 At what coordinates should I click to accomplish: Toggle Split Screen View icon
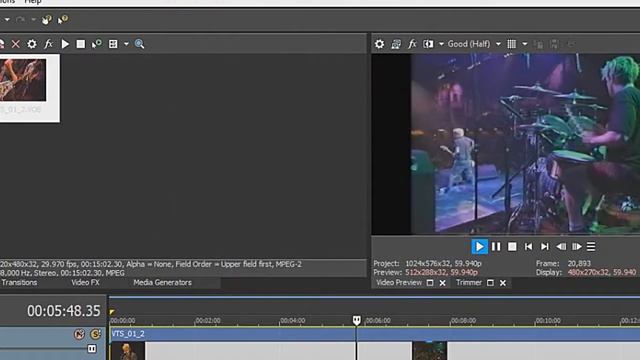pyautogui.click(x=428, y=44)
